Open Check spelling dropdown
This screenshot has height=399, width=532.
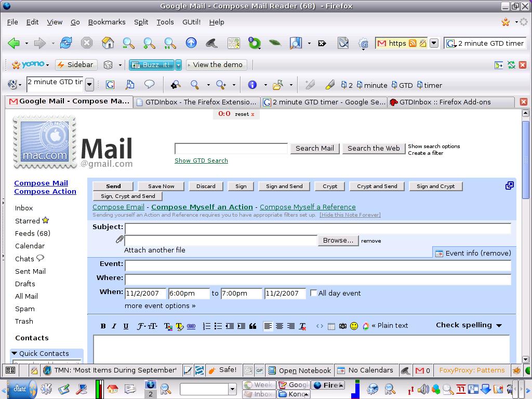[469, 325]
